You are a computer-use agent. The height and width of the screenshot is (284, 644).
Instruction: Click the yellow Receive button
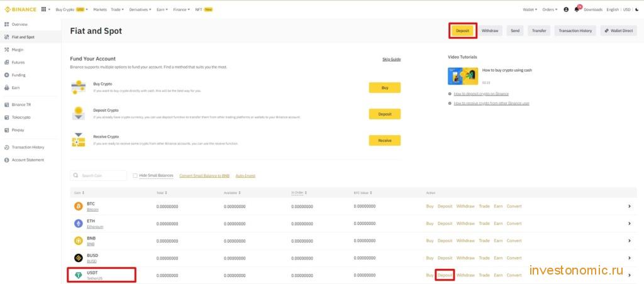(385, 140)
